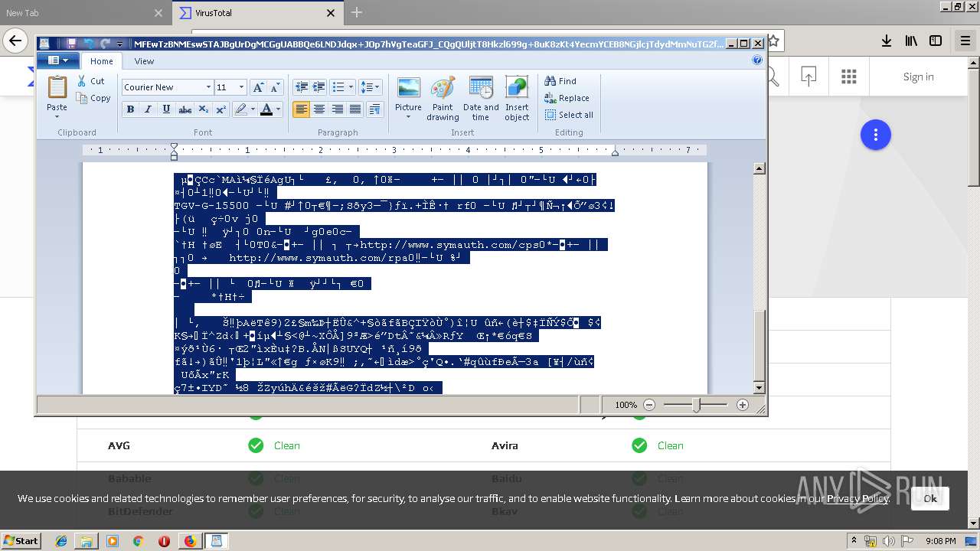The width and height of the screenshot is (980, 551).
Task: Expand the Paste options arrow
Action: (x=57, y=117)
